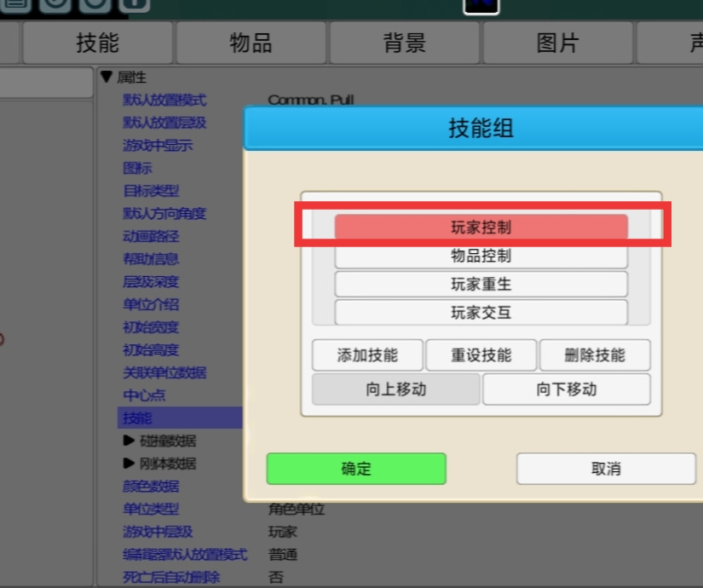Select the 玩家重生 skill entry
The height and width of the screenshot is (588, 703).
click(x=481, y=284)
